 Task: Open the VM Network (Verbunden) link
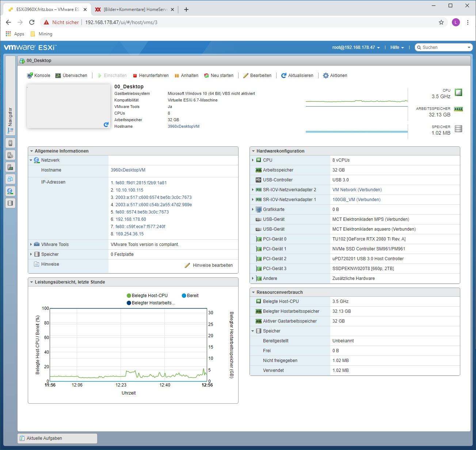click(357, 190)
